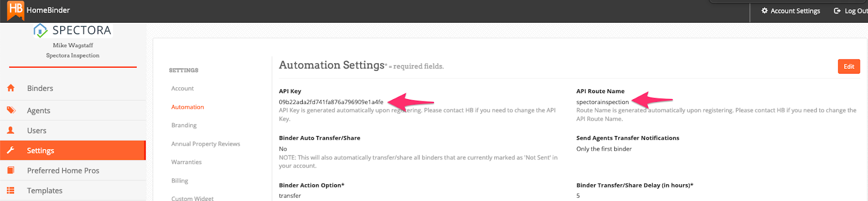Open the Billing settings subsection
The width and height of the screenshot is (868, 201).
pyautogui.click(x=180, y=180)
